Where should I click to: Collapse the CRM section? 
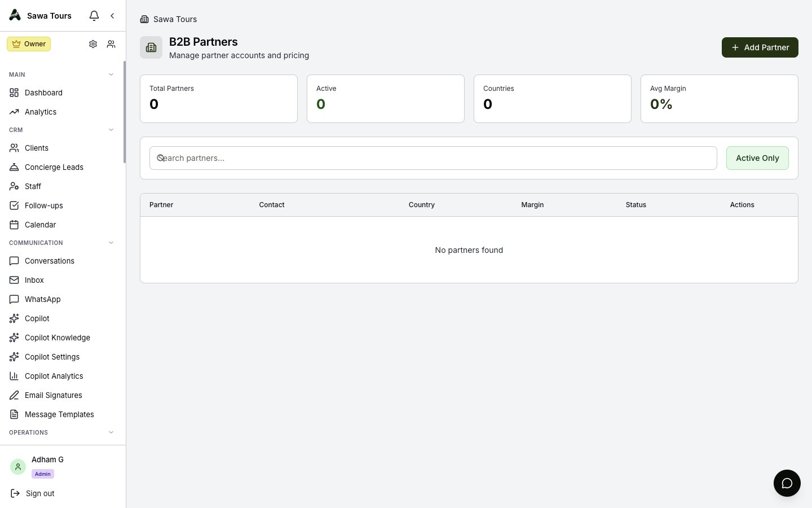111,130
